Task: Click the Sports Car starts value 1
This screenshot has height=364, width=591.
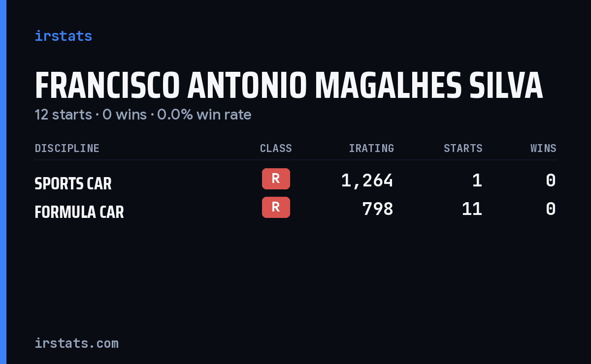Action: pyautogui.click(x=477, y=181)
